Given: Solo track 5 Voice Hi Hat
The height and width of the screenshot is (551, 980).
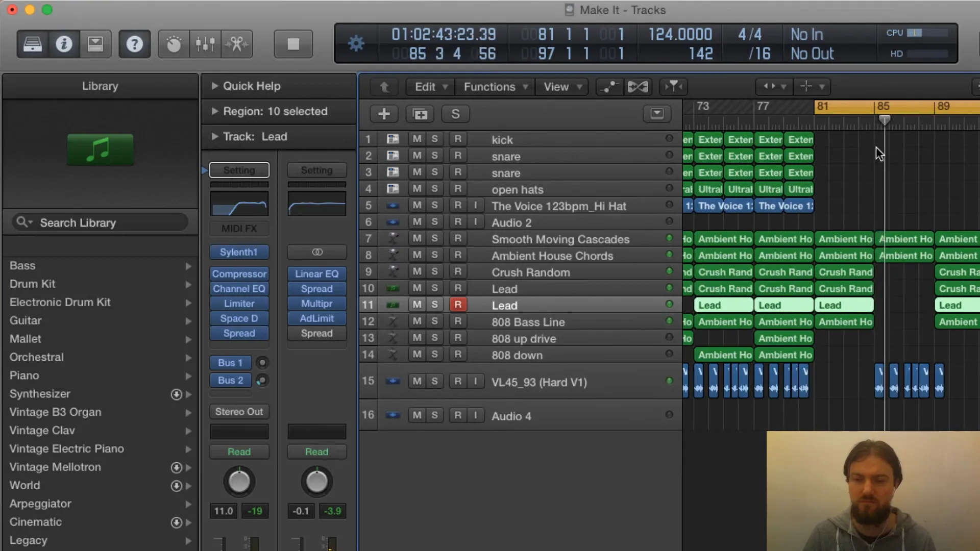Looking at the screenshot, I should pyautogui.click(x=435, y=206).
